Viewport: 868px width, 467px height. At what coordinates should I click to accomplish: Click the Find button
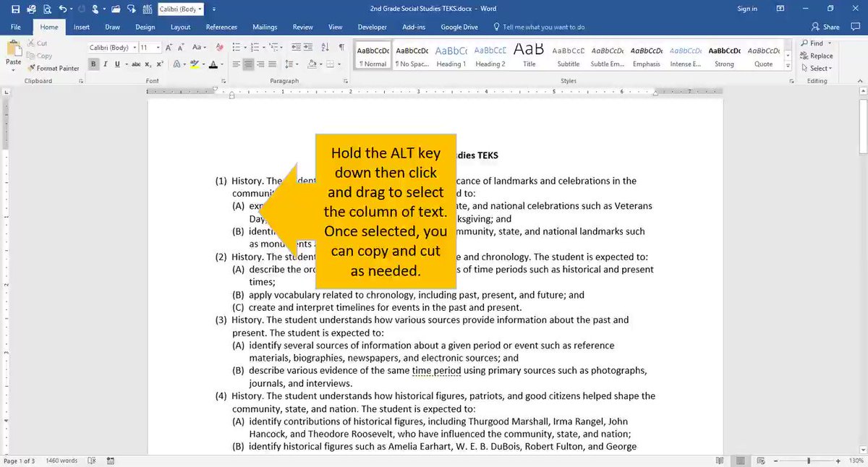pos(812,43)
